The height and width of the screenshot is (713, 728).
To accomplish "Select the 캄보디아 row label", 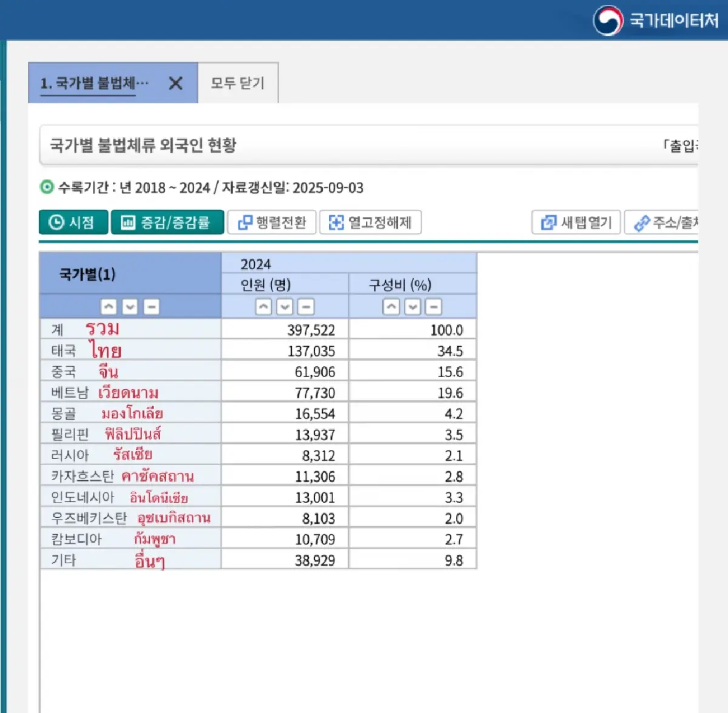I will [76, 539].
